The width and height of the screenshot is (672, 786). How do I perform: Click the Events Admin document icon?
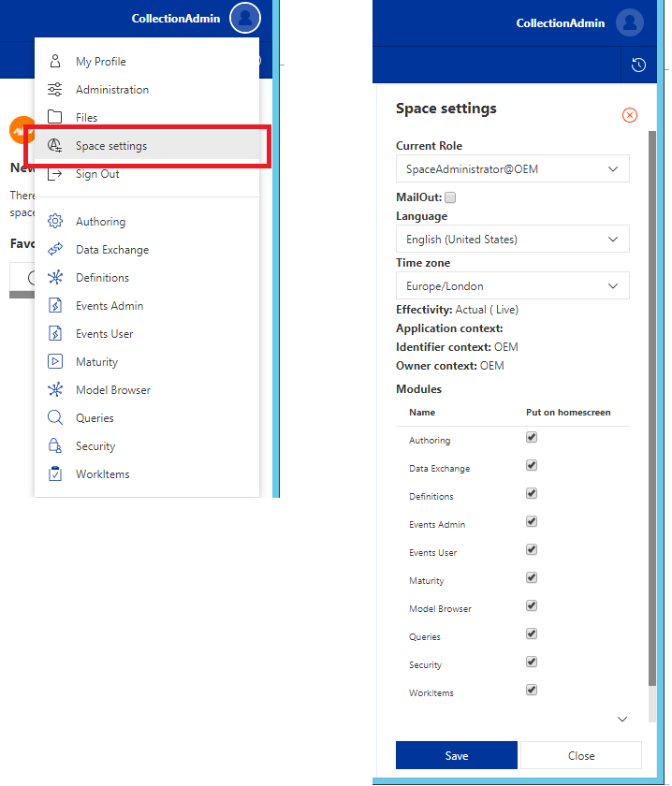point(55,305)
